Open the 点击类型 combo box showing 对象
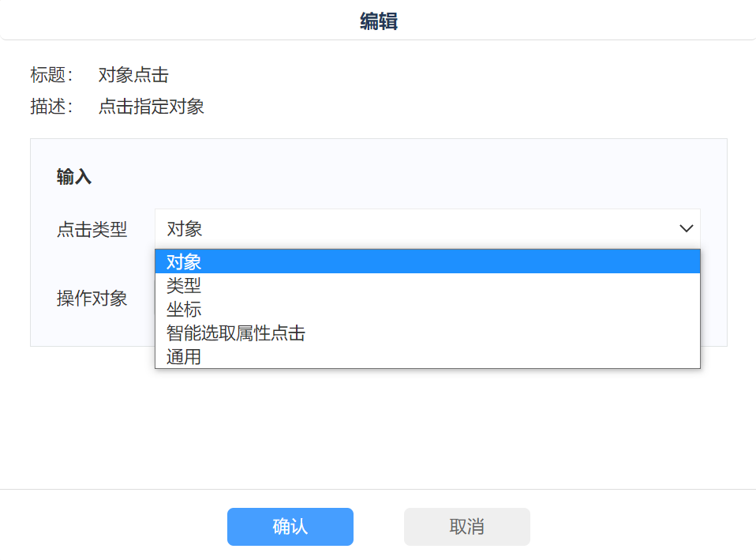The image size is (756, 560). (426, 229)
